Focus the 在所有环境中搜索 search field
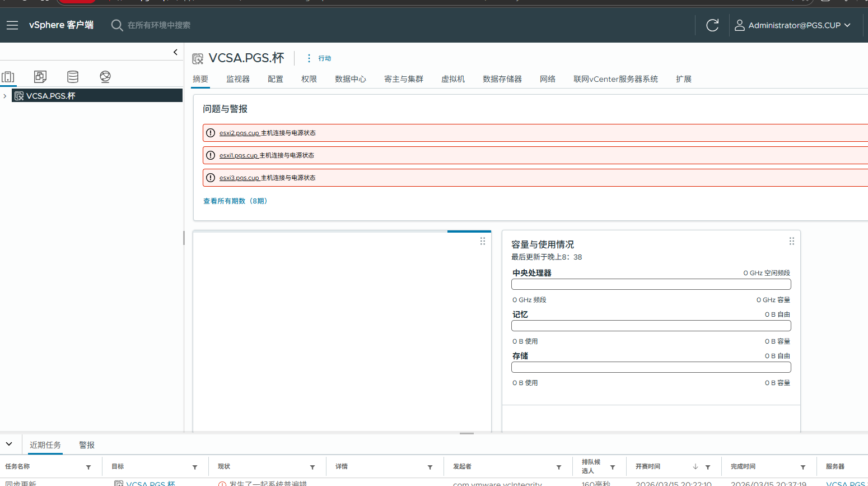Viewport: 868px width, 486px height. [x=159, y=25]
